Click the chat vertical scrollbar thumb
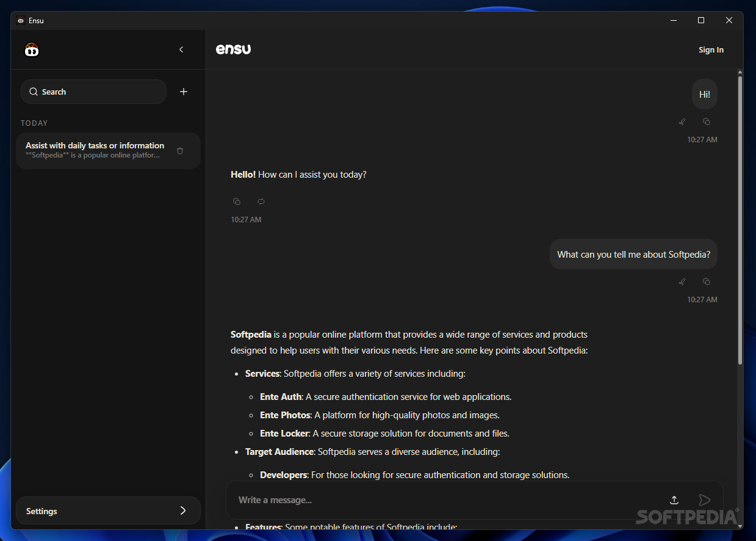Viewport: 756px width, 541px height. pos(740,220)
